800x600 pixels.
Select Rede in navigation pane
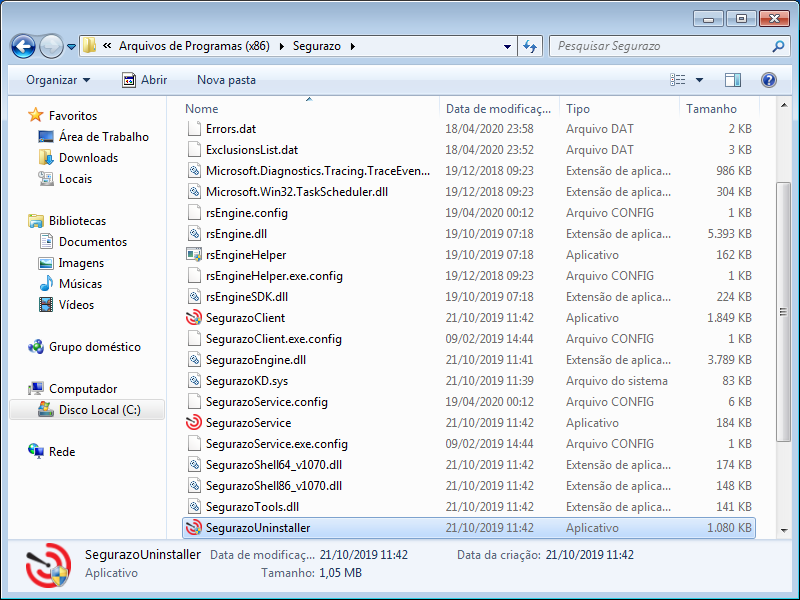tap(62, 452)
